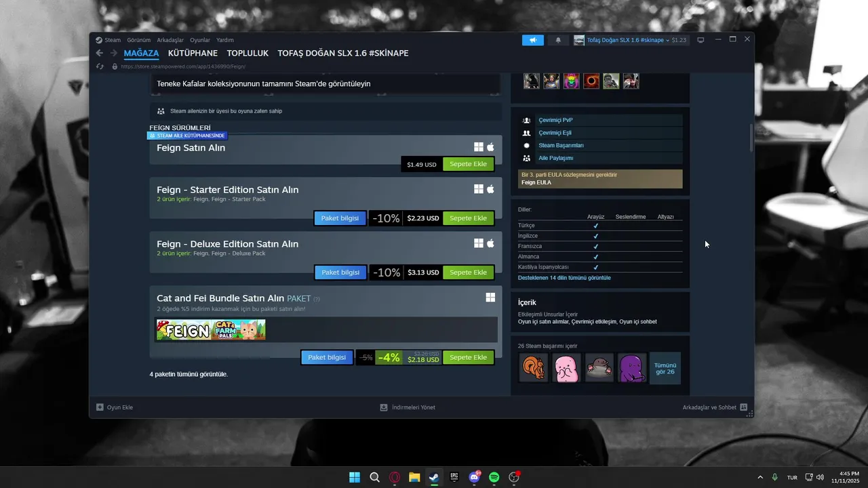This screenshot has width=868, height=488.
Task: Open the pink blob achievement icon
Action: 566,368
